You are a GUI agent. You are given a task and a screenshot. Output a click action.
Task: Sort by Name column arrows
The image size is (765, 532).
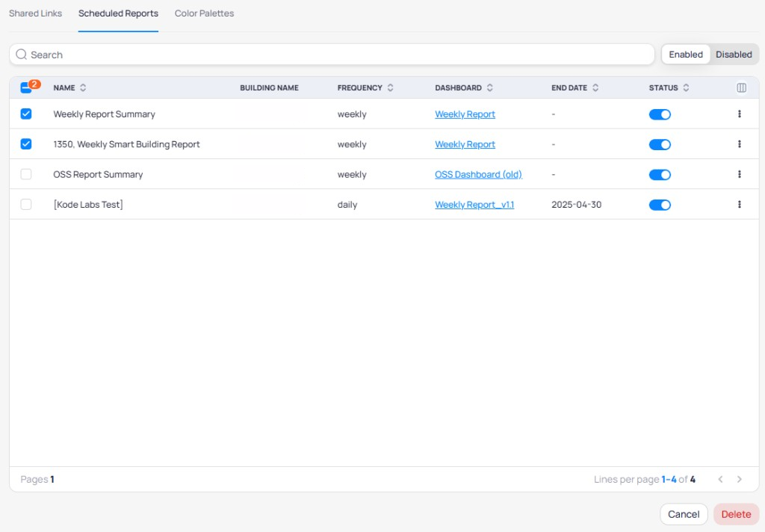click(x=83, y=88)
